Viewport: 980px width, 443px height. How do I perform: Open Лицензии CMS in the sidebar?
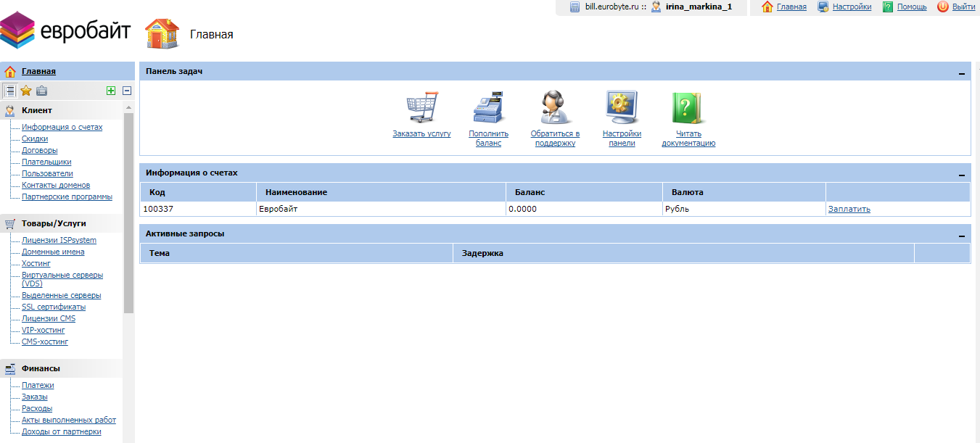tap(49, 318)
